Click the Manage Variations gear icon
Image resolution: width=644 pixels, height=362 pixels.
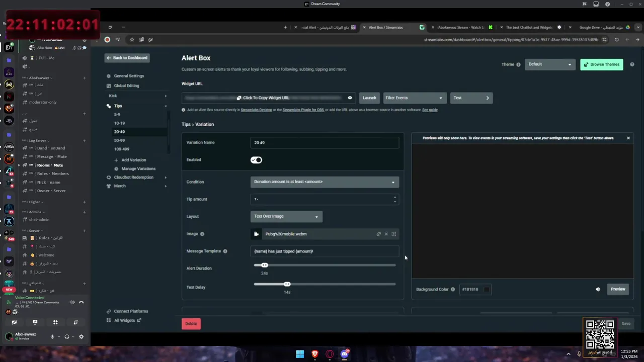[117, 169]
